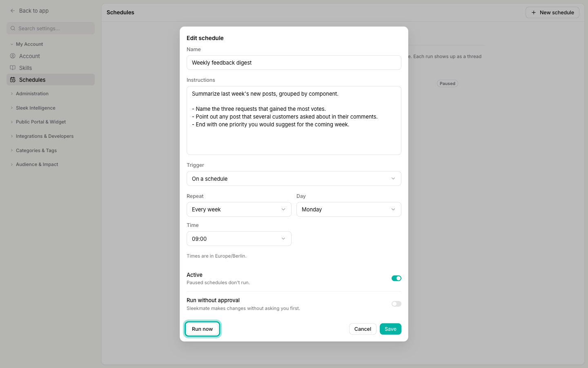Click the Name field with Weekly feedback digest
Image resolution: width=588 pixels, height=368 pixels.
[294, 63]
